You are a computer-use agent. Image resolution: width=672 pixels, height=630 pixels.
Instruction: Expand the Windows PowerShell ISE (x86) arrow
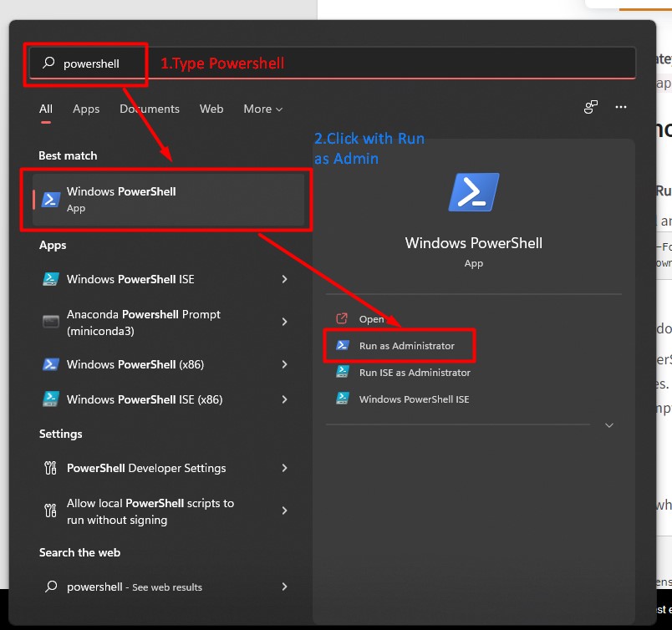click(x=284, y=399)
